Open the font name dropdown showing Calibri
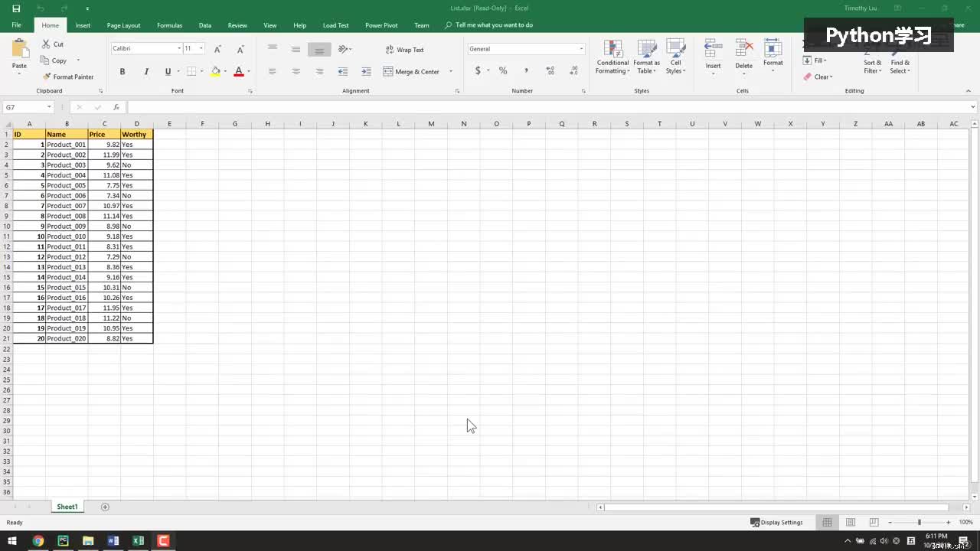This screenshot has height=551, width=980. click(x=179, y=48)
